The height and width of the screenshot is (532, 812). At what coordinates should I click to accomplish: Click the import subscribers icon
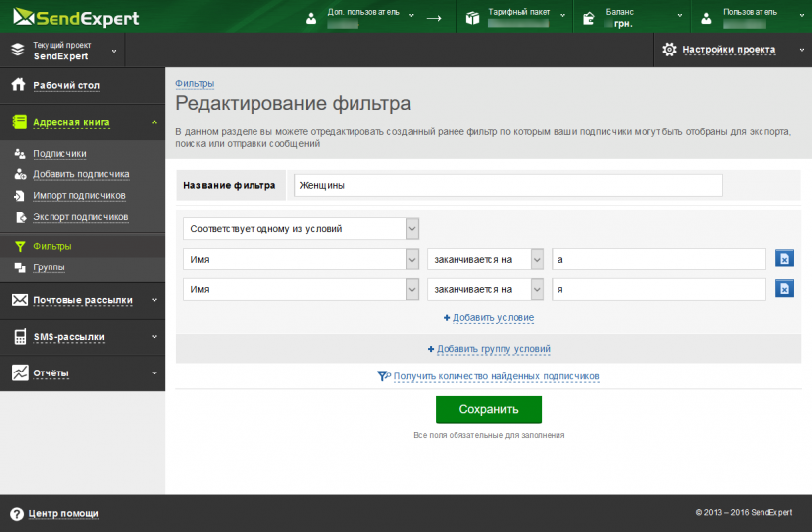point(19,196)
